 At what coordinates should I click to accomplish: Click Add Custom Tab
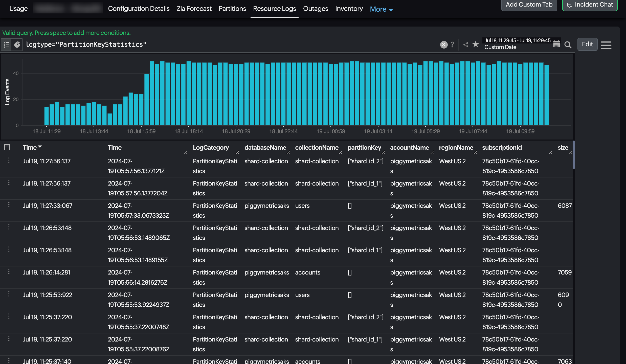(529, 4)
